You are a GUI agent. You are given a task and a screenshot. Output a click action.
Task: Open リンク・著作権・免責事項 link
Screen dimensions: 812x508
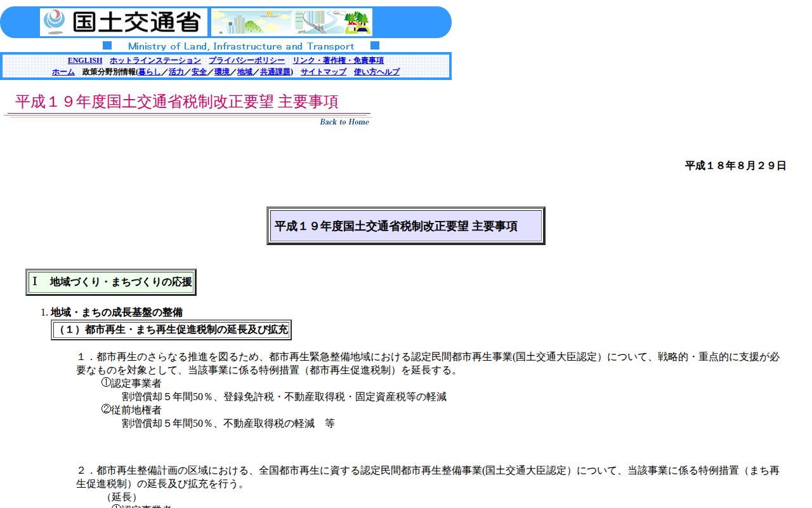tap(338, 60)
